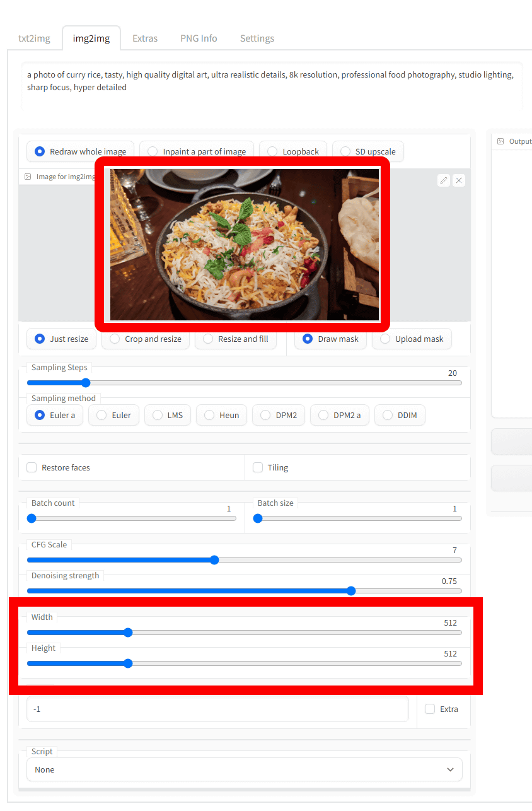Choose the Upload mask option
This screenshot has height=811, width=532.
[412, 339]
